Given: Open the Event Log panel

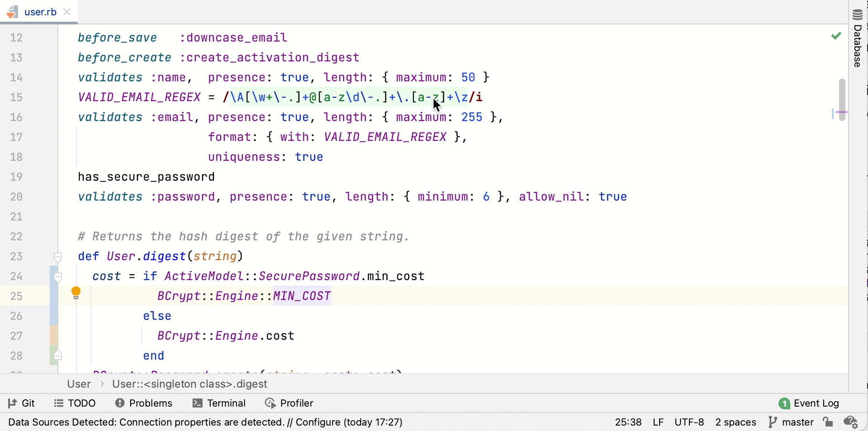Looking at the screenshot, I should point(816,403).
